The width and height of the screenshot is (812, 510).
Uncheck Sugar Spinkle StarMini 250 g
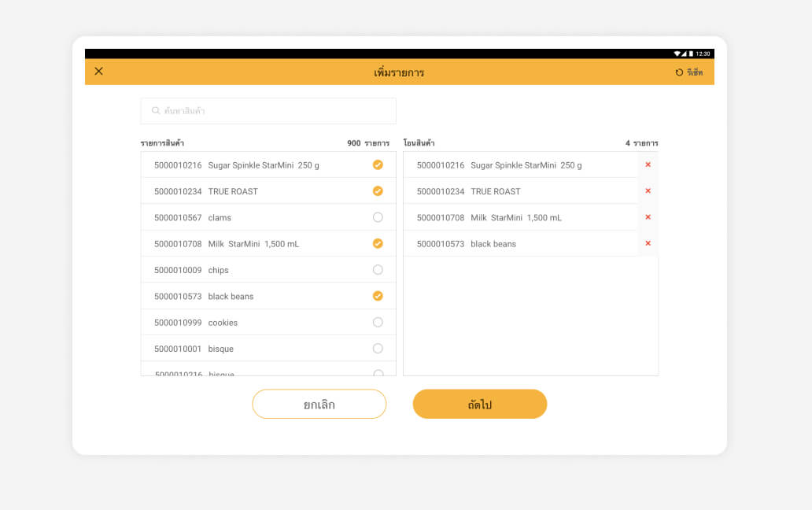[x=378, y=164]
